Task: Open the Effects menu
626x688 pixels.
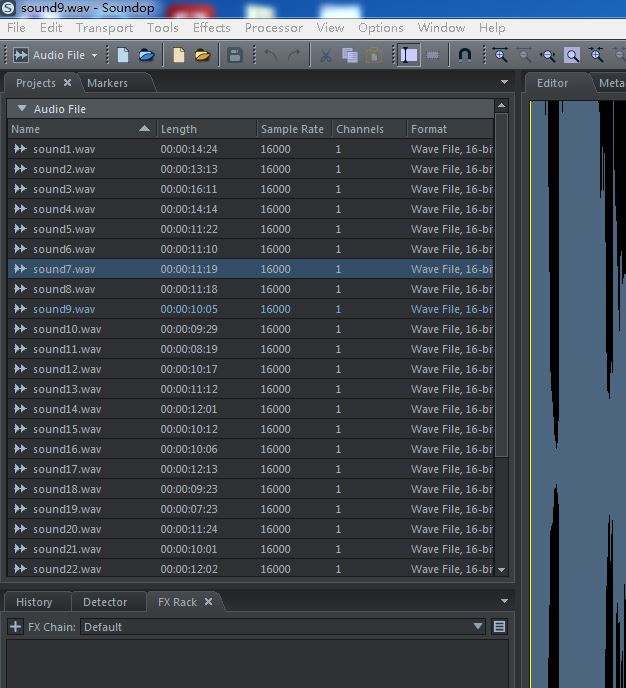Action: click(x=211, y=27)
